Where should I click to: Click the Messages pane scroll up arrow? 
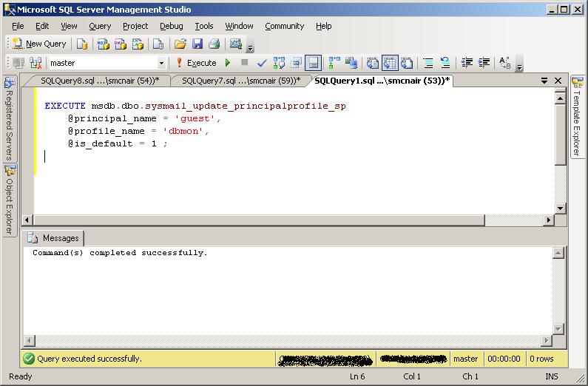click(x=558, y=253)
